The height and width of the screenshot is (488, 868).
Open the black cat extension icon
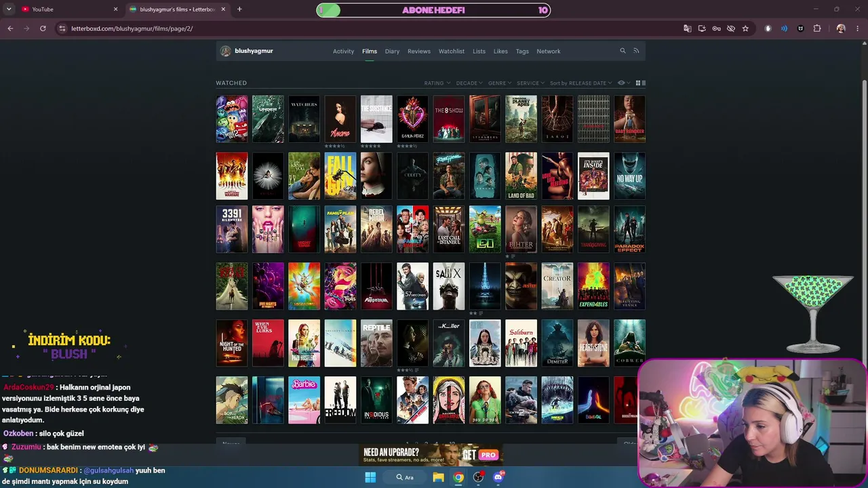pyautogui.click(x=801, y=28)
